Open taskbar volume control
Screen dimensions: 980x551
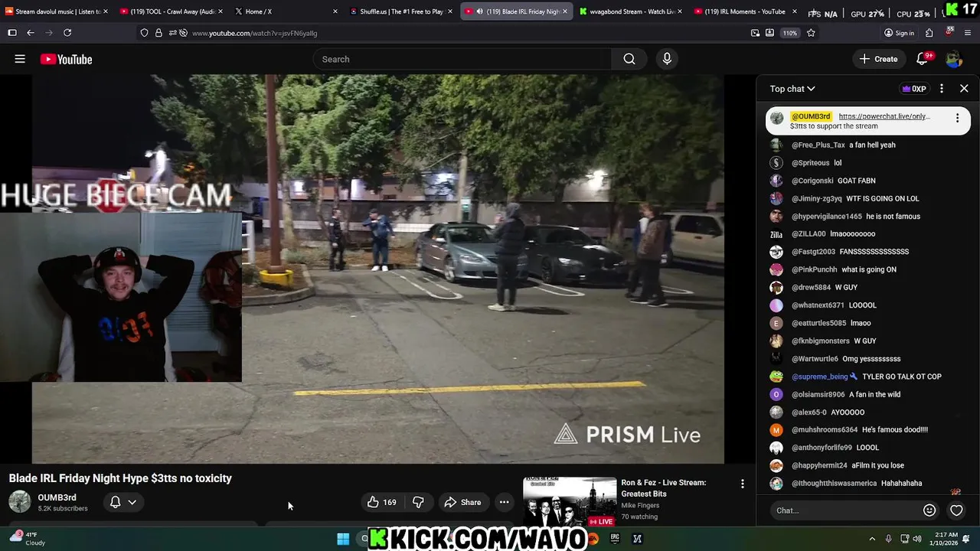917,539
